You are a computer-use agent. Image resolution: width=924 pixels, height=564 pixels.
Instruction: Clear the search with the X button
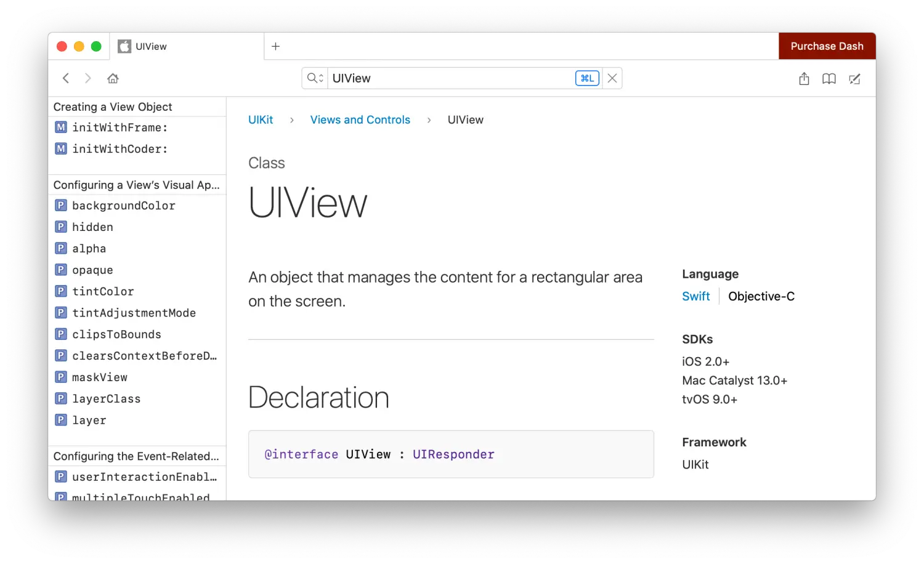click(x=612, y=78)
